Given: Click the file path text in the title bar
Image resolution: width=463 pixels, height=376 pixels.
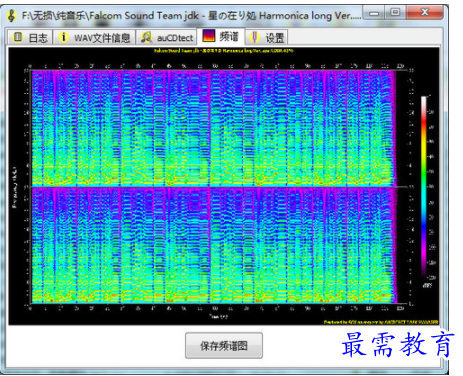Looking at the screenshot, I should point(191,16).
